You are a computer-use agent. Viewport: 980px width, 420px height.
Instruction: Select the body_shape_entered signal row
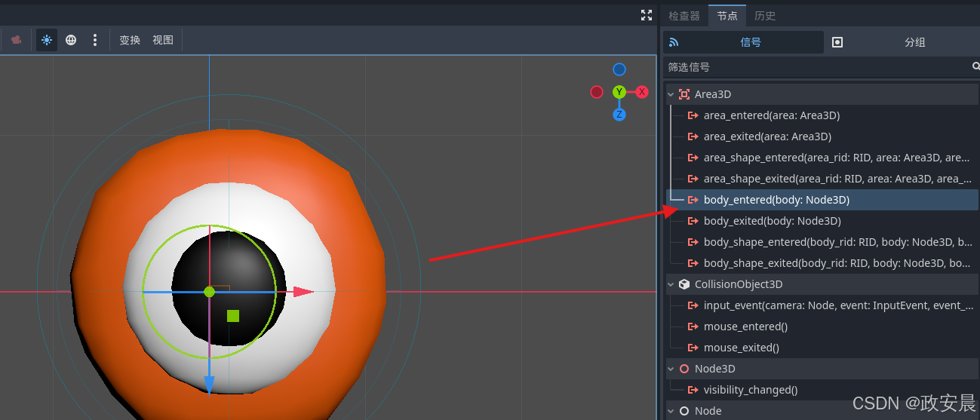(x=822, y=242)
